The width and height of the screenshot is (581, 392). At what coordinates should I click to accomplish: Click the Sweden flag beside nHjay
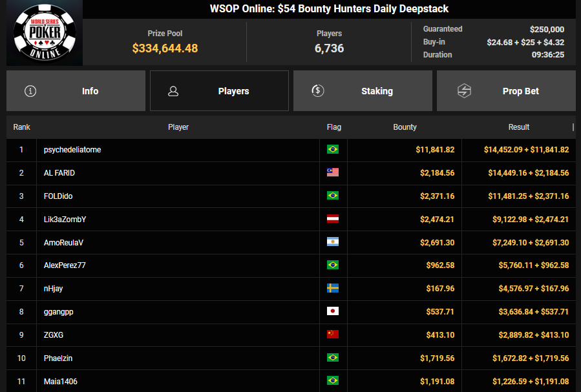coord(333,289)
